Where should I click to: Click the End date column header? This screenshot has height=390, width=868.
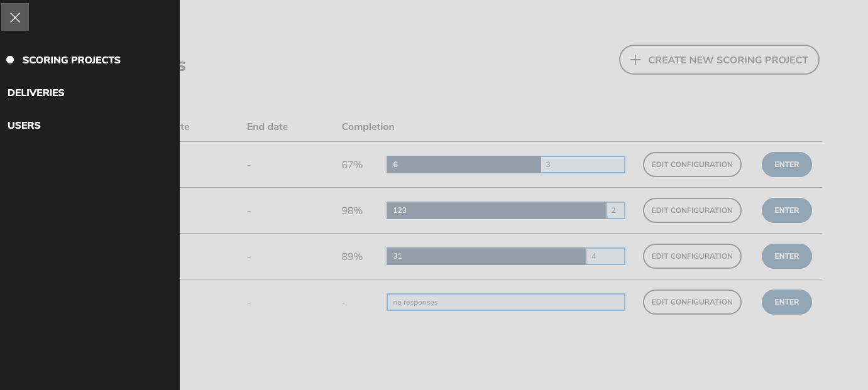267,127
